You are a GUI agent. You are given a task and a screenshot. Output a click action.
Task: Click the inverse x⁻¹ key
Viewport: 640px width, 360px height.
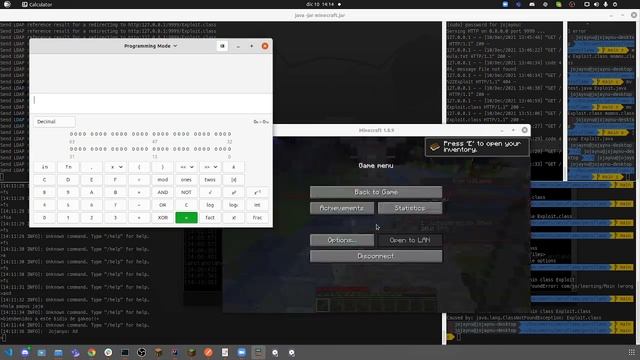[x=258, y=192]
